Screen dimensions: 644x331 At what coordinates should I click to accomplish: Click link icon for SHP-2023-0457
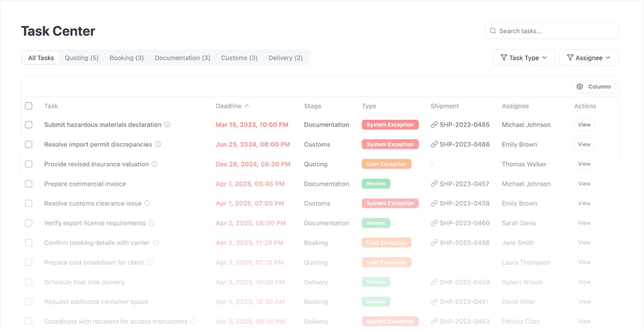click(x=434, y=184)
